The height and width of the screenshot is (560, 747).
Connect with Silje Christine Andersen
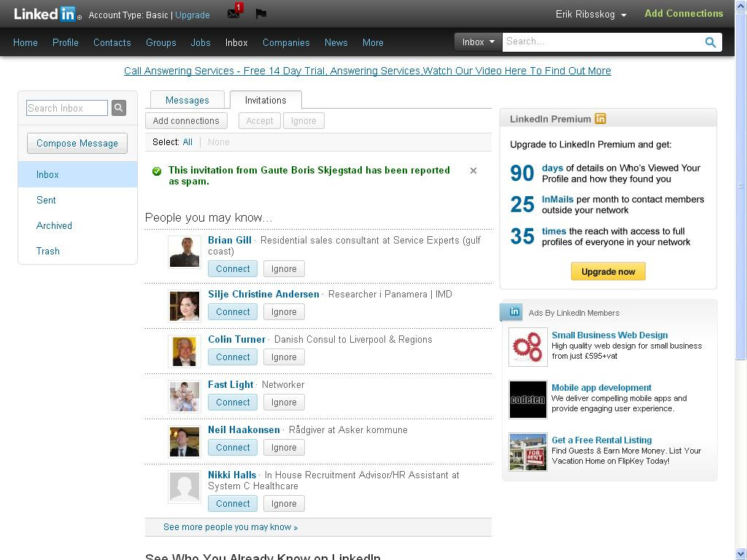[233, 312]
